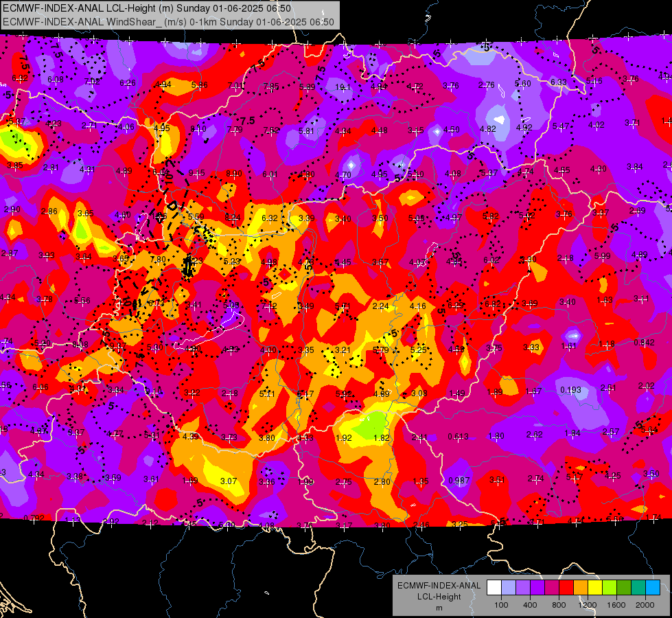This screenshot has width=672, height=618.
Task: Select the 'LCL-Height (m)' title line
Action: pyautogui.click(x=147, y=8)
